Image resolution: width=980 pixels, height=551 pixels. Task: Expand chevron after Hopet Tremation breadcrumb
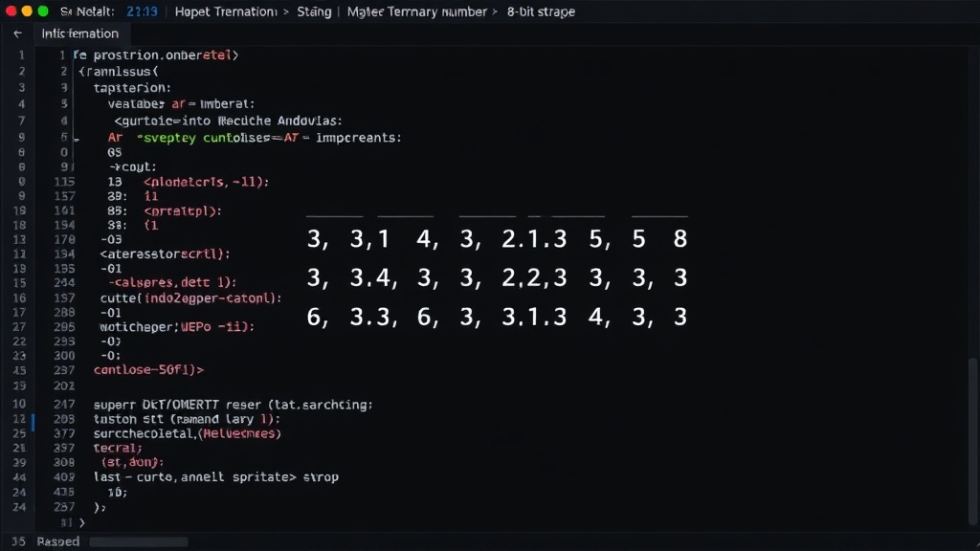click(x=286, y=11)
